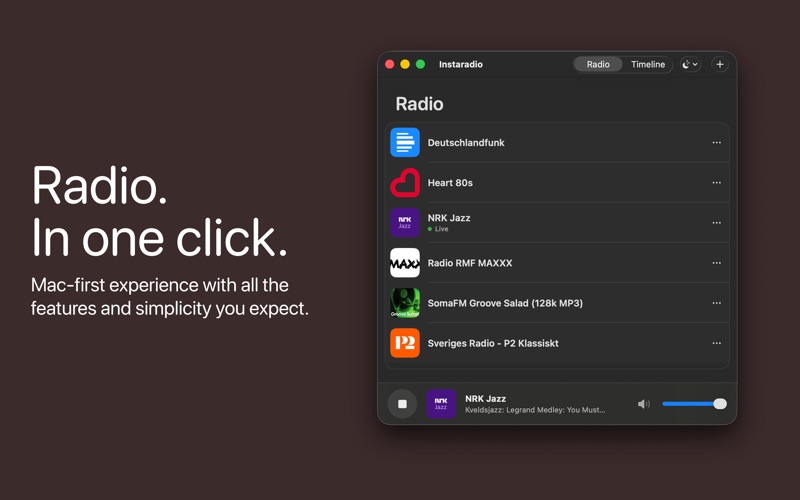Open ellipsis menu for SomaFM Groove Salad

716,303
